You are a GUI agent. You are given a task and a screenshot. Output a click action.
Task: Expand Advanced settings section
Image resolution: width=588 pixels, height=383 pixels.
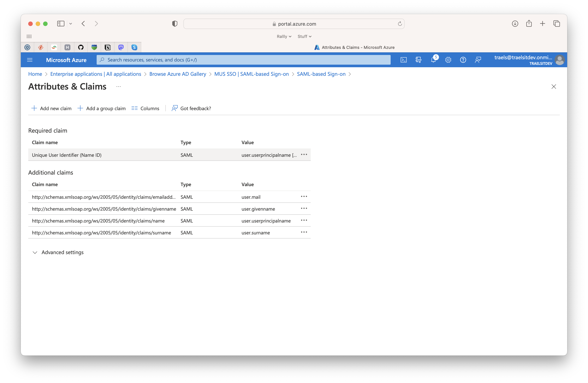pyautogui.click(x=58, y=252)
